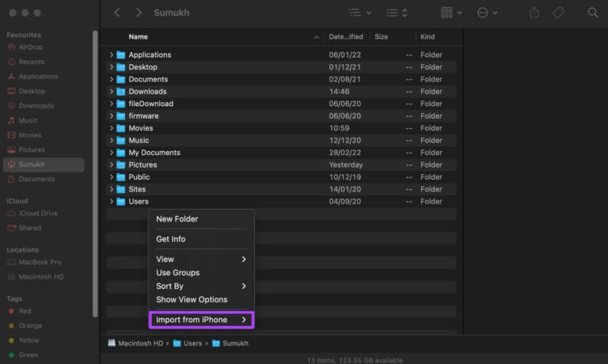Go back with the left arrow

(x=116, y=13)
